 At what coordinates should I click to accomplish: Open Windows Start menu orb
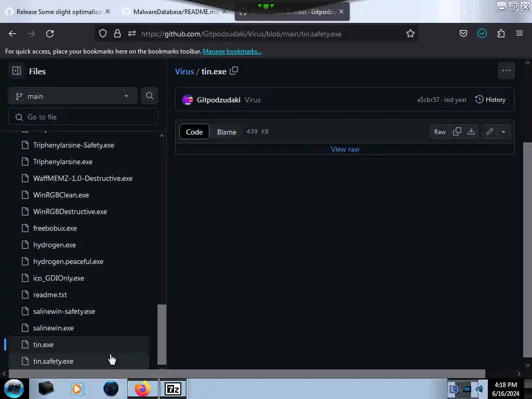point(14,389)
